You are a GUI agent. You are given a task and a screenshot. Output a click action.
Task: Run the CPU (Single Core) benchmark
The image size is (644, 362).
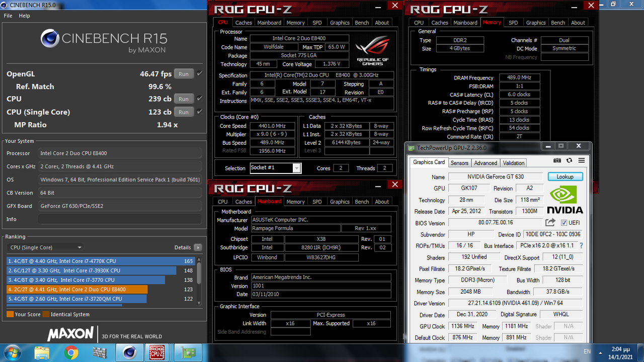pyautogui.click(x=184, y=112)
